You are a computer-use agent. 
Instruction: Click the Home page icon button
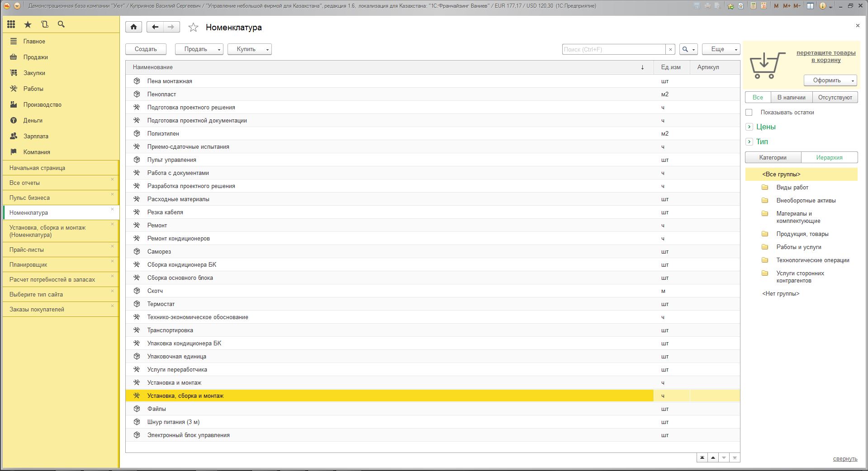click(x=133, y=27)
